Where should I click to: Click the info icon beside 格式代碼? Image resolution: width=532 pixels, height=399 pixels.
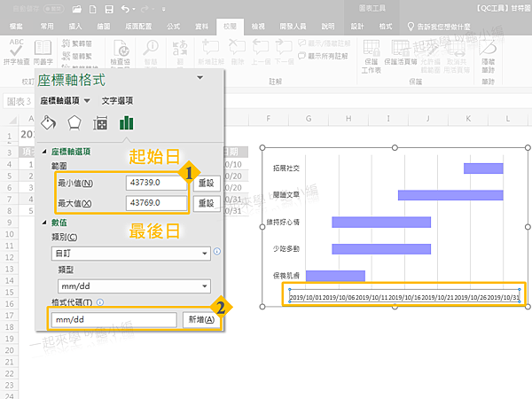pos(100,302)
